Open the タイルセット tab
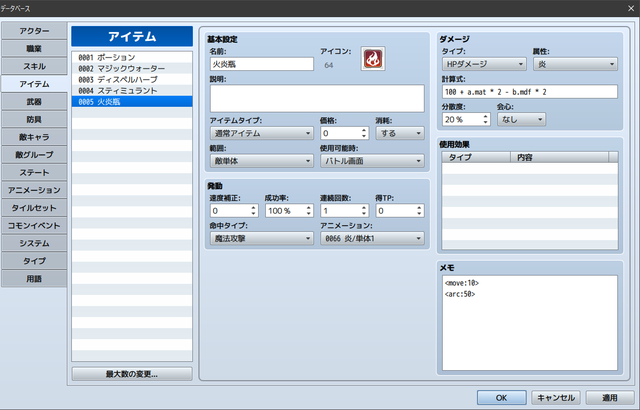Screen dimensions: 640x410 tap(34, 208)
